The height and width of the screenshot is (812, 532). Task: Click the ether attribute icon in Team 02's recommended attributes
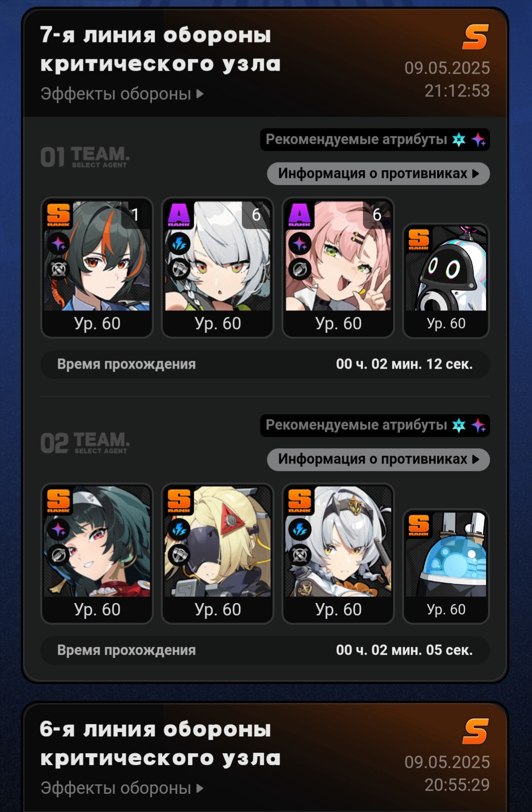[x=478, y=425]
